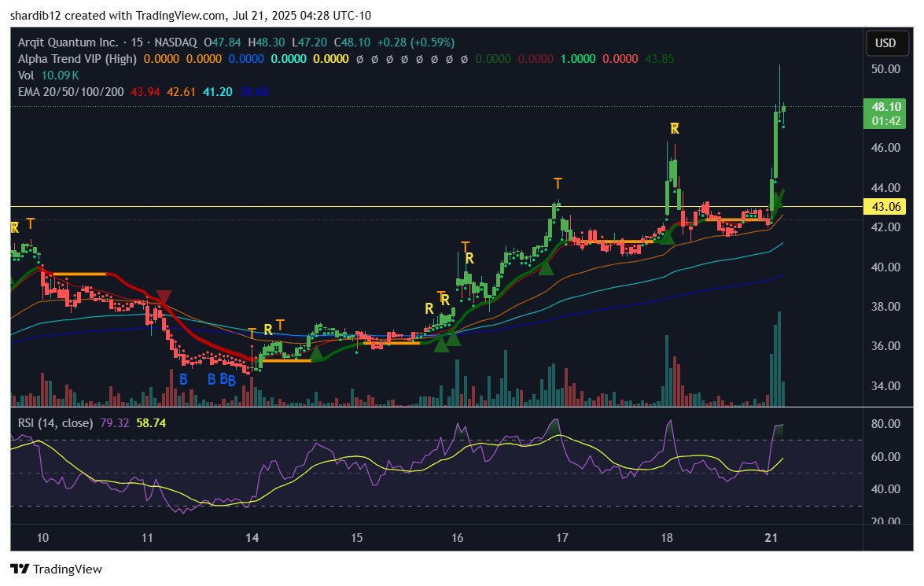Viewport: 924px width, 586px height.
Task: Click the Vol indicator label
Action: (x=26, y=76)
